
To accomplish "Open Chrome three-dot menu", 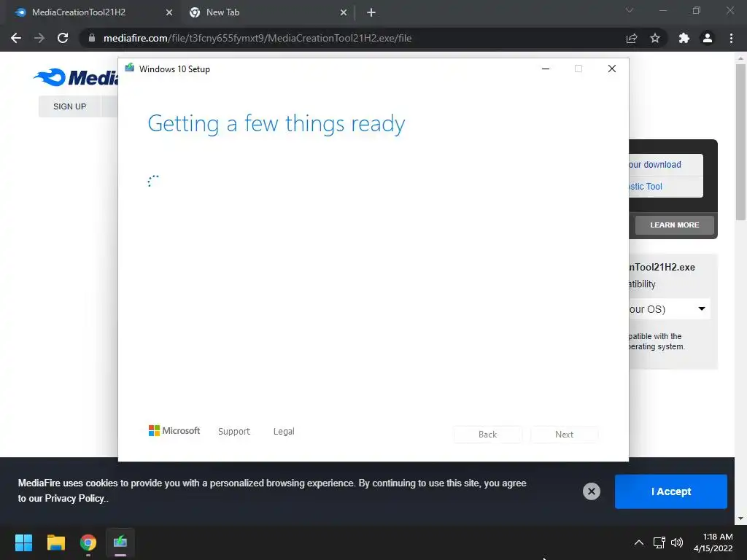I will click(731, 38).
